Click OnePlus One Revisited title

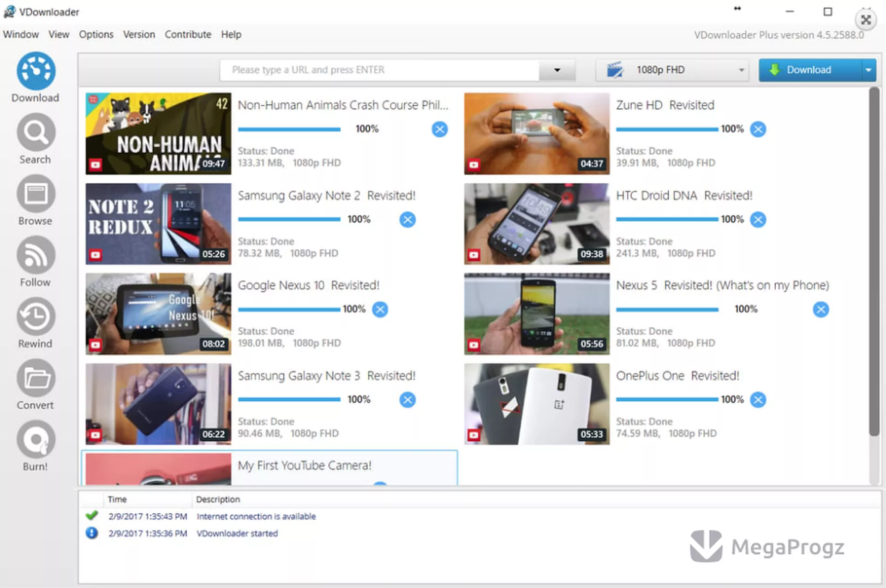tap(677, 376)
